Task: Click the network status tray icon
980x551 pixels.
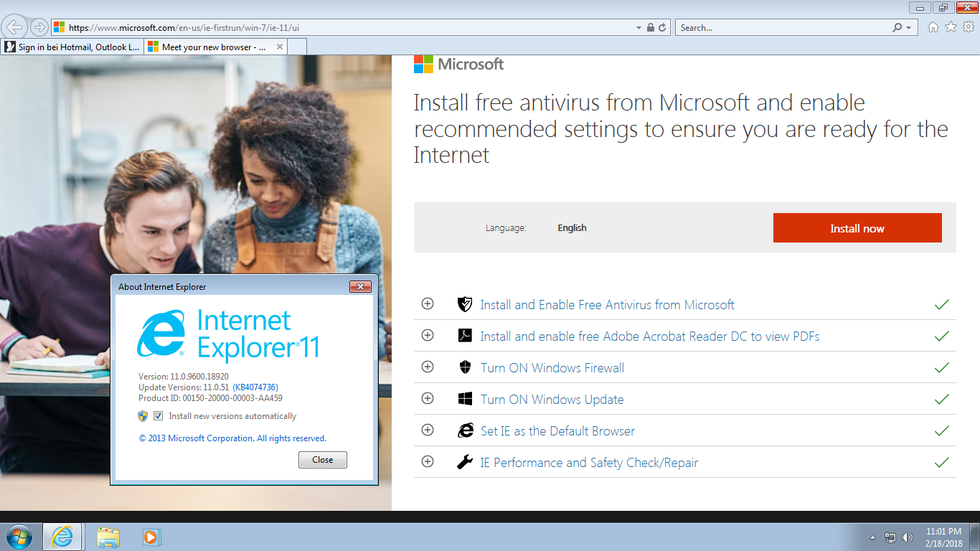Action: [890, 537]
